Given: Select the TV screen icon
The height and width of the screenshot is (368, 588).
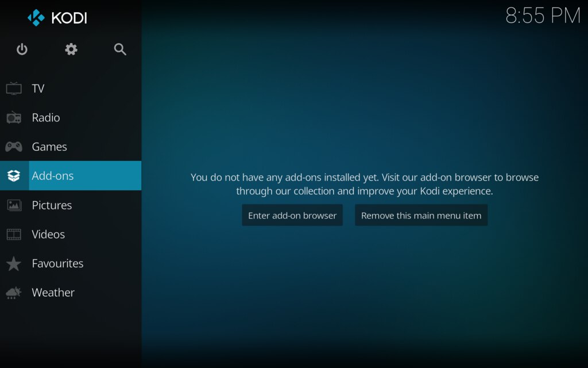Looking at the screenshot, I should click(14, 89).
